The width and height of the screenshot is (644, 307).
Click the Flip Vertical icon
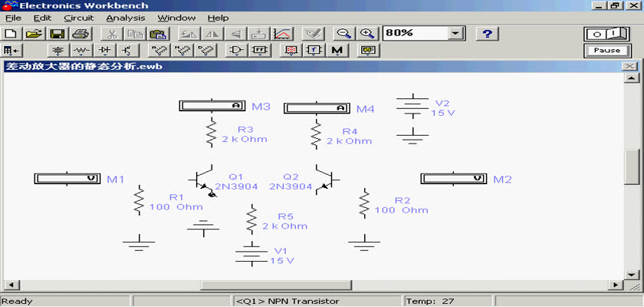click(236, 34)
